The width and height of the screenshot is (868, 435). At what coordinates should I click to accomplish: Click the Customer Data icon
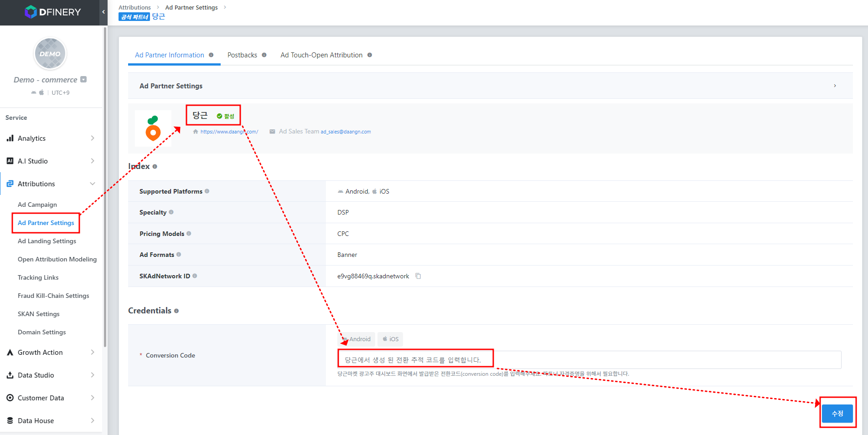(x=10, y=398)
